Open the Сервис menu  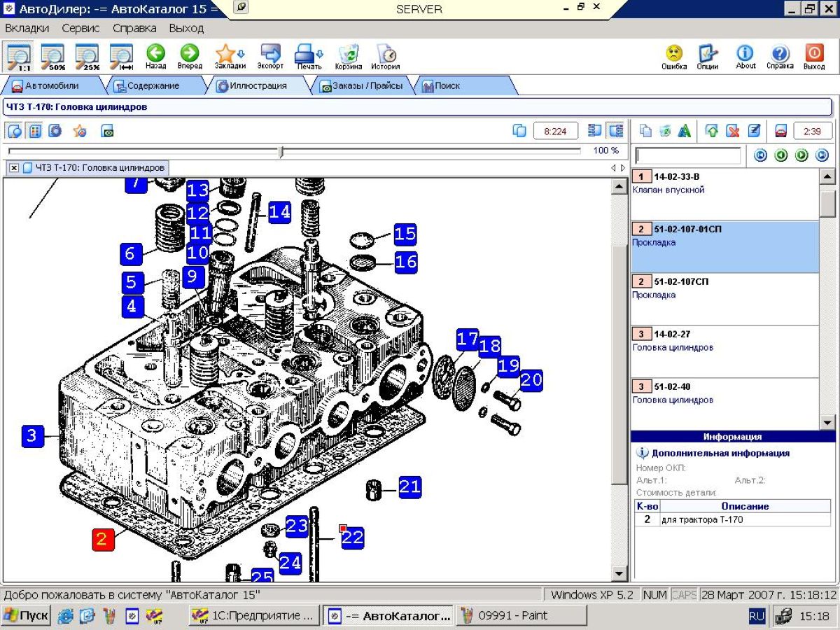click(x=80, y=29)
